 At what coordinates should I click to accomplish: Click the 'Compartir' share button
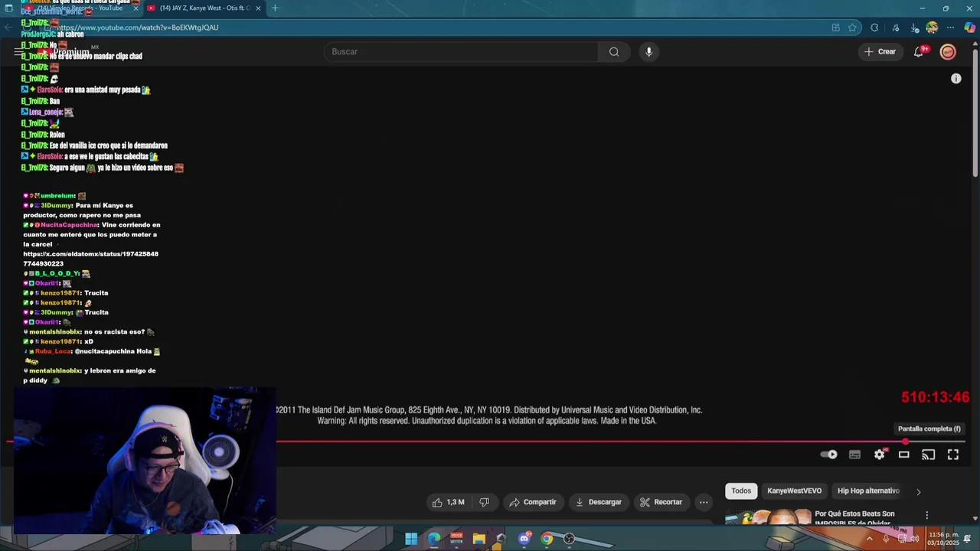(533, 502)
